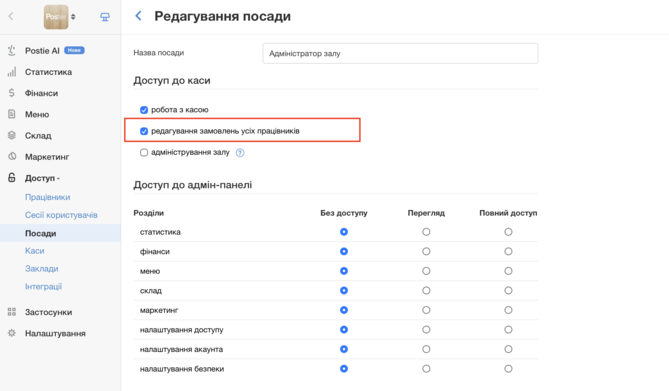Set статистика to Повний доступ
The height and width of the screenshot is (391, 669).
[508, 232]
